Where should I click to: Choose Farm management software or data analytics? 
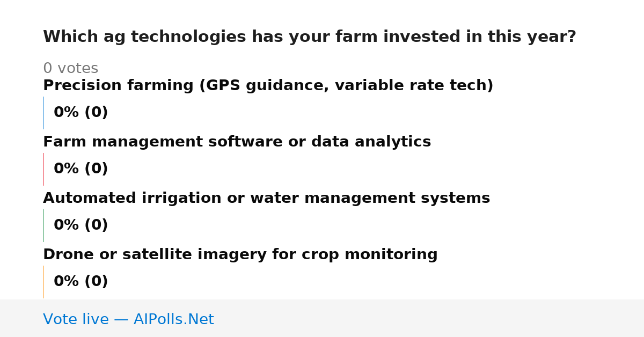pyautogui.click(x=237, y=142)
